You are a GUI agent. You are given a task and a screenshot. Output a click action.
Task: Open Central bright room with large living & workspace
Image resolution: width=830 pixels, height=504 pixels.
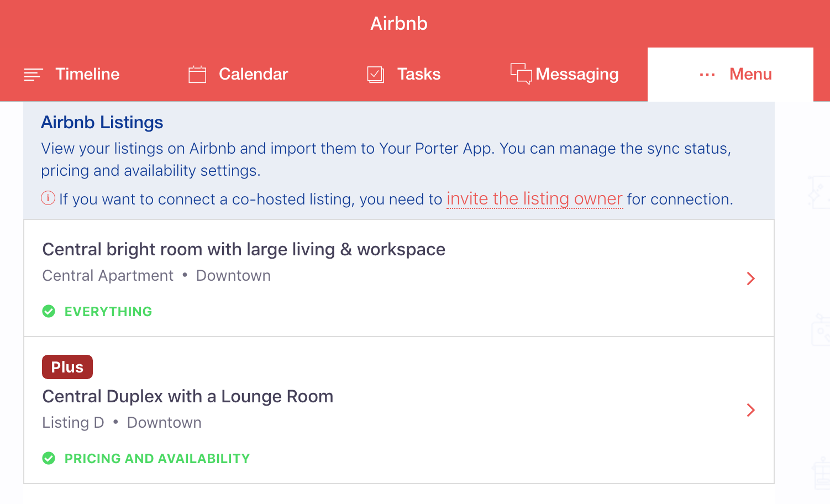[399, 278]
